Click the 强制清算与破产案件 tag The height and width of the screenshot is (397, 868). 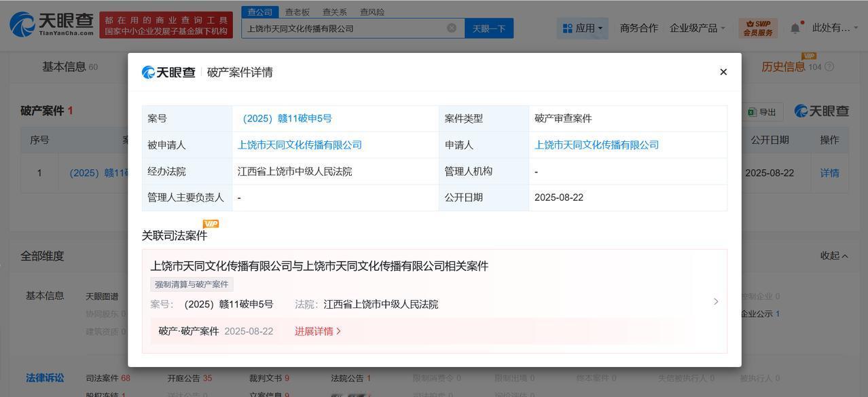192,284
